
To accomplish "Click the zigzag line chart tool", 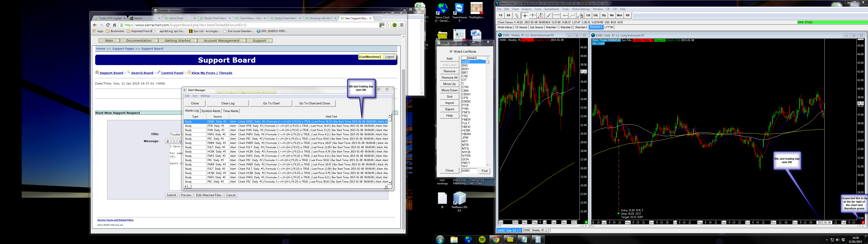I will [573, 16].
